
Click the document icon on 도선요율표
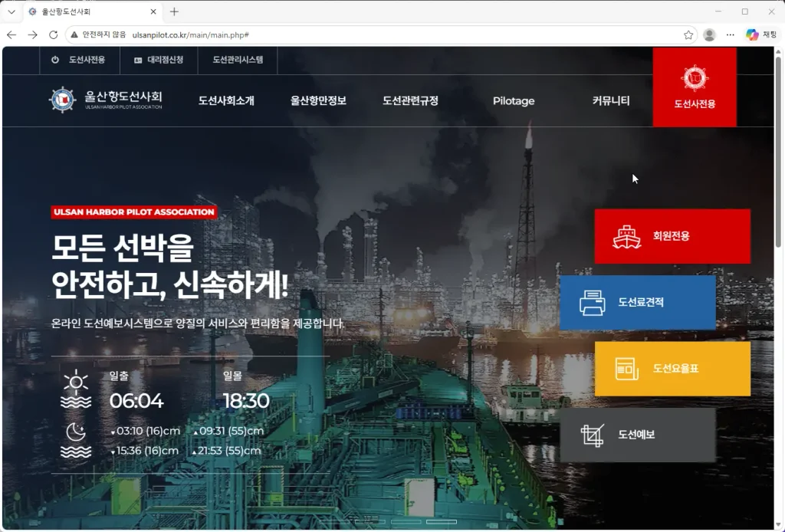(x=627, y=369)
